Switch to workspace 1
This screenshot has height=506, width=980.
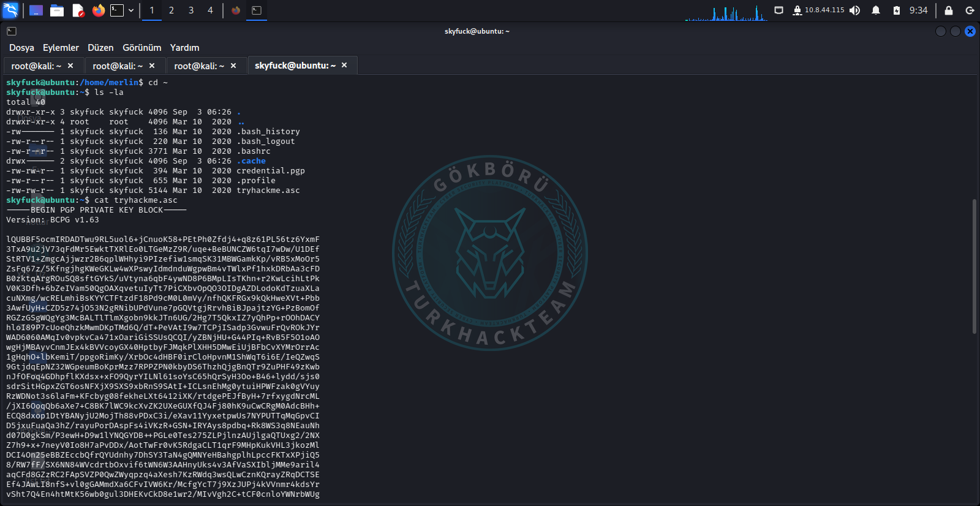pos(152,10)
